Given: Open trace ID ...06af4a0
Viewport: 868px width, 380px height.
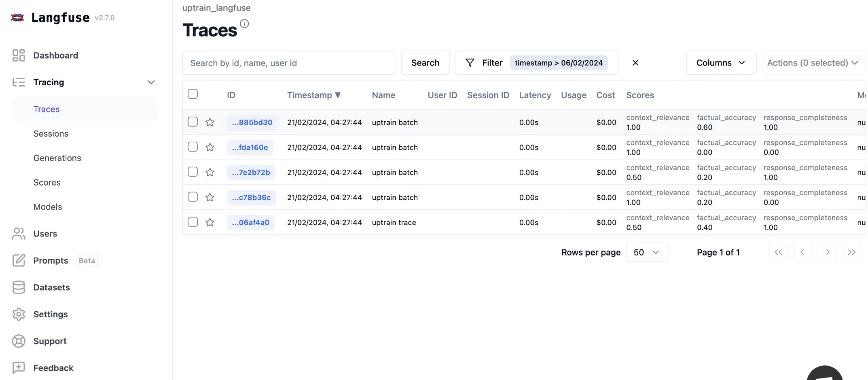Looking at the screenshot, I should tap(250, 222).
